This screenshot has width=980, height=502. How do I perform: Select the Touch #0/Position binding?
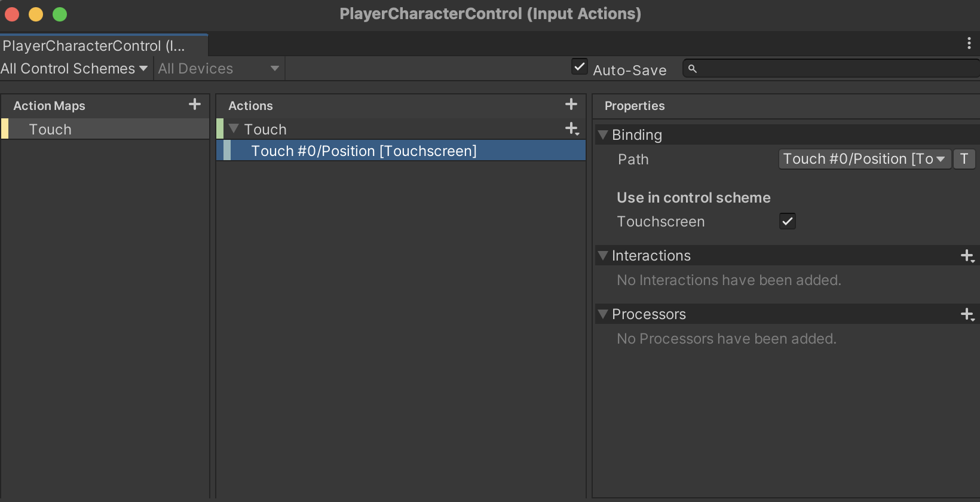(363, 151)
